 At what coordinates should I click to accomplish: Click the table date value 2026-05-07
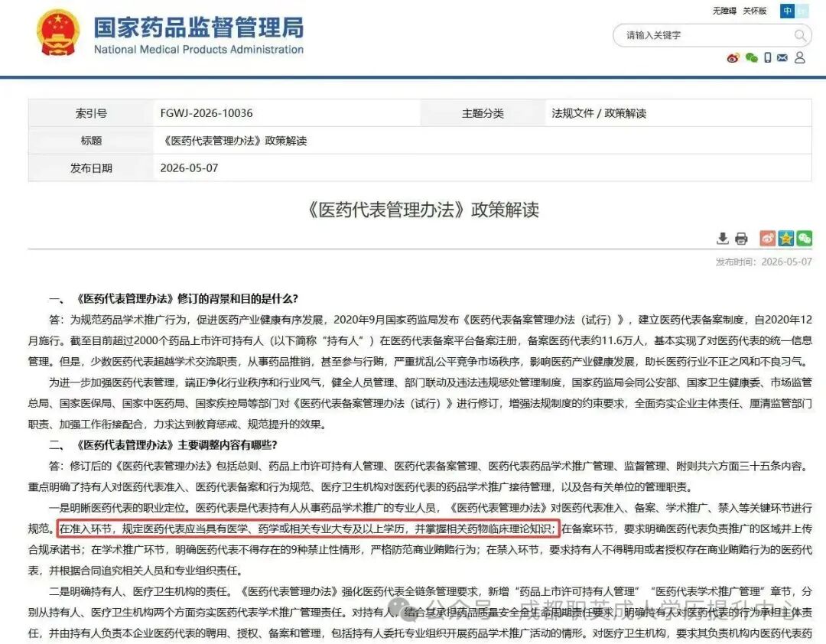pyautogui.click(x=189, y=168)
